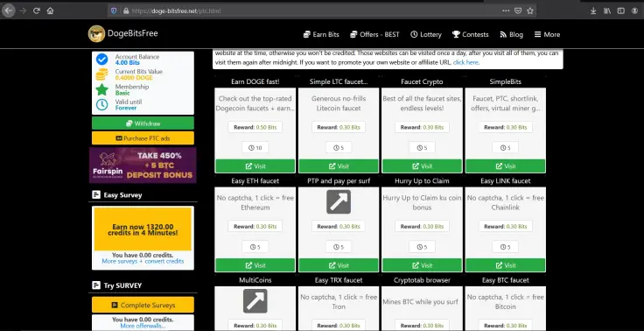This screenshot has height=331, width=644.
Task: Click the 4.00 Bits balance value
Action: [128, 63]
